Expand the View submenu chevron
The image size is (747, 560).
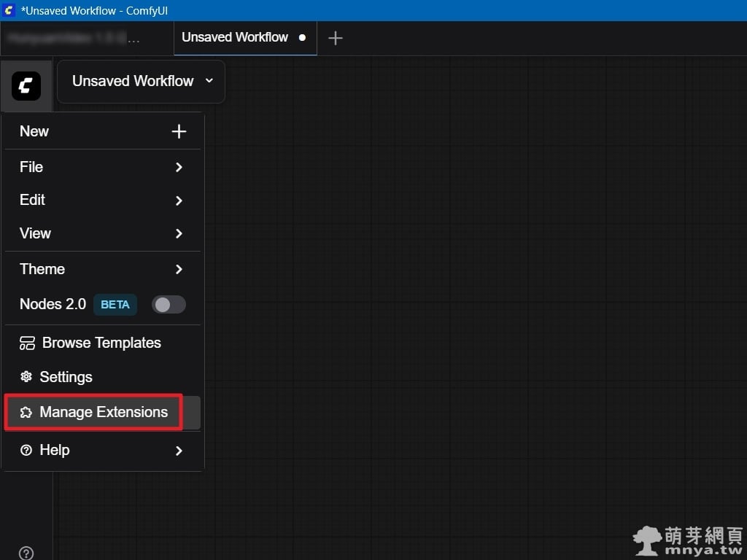pyautogui.click(x=179, y=234)
